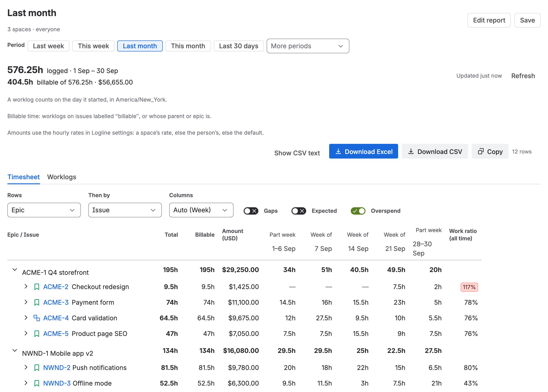Switch to the Worklogs tab
Screen dimensions: 548x392
click(62, 177)
